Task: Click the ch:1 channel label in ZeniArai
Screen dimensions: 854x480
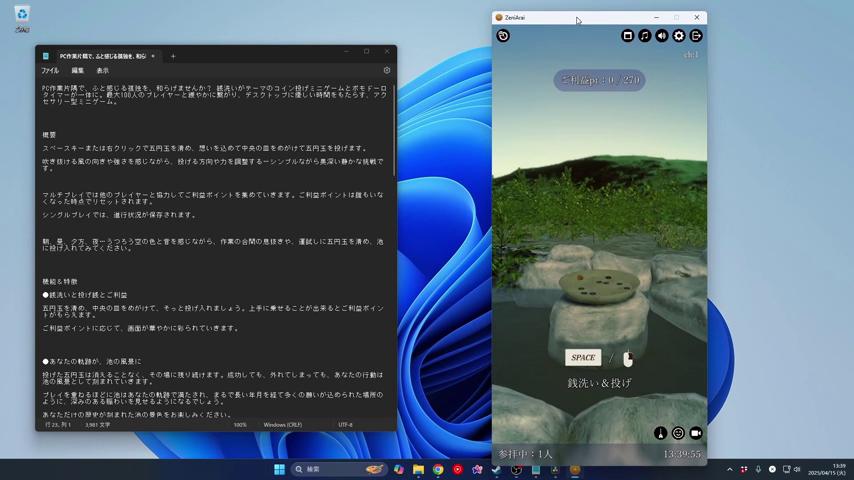Action: click(691, 55)
